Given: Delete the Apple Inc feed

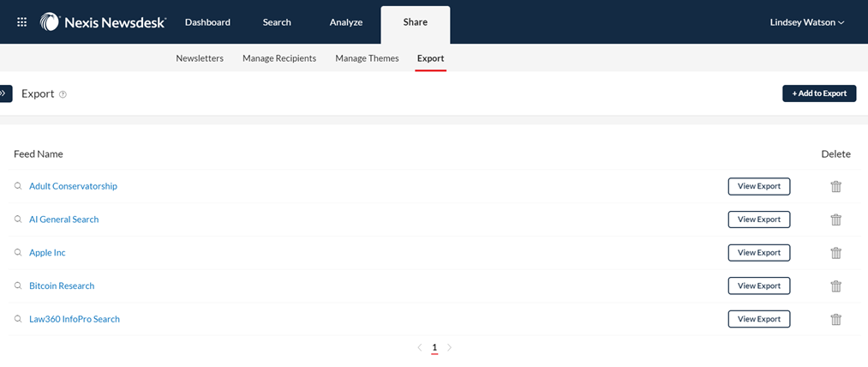Looking at the screenshot, I should tap(836, 253).
